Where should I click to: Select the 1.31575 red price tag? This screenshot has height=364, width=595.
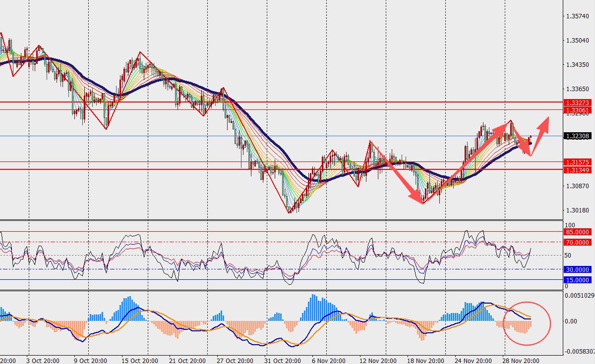576,162
